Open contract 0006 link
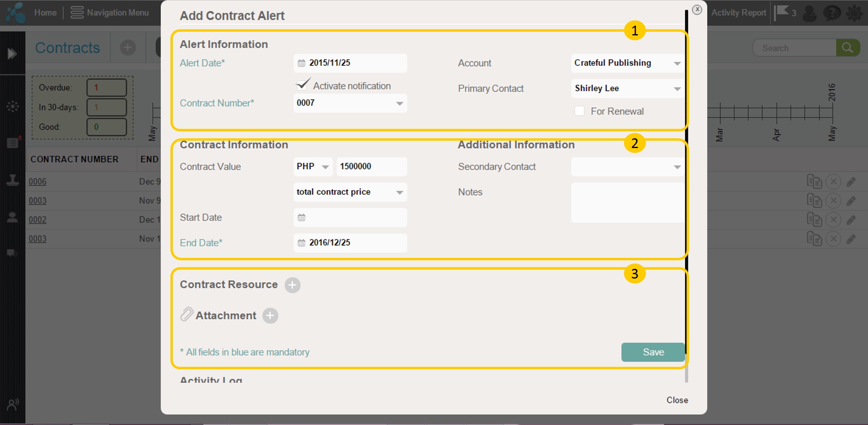This screenshot has width=868, height=425. (37, 181)
